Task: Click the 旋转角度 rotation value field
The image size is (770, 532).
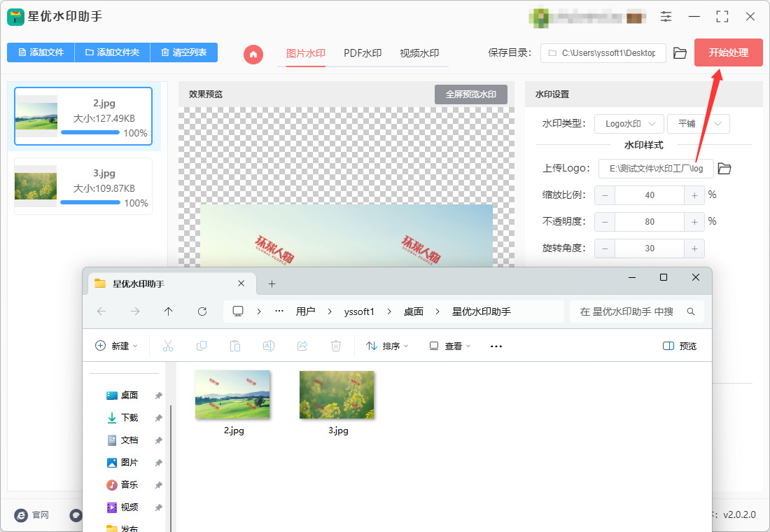Action: [649, 248]
